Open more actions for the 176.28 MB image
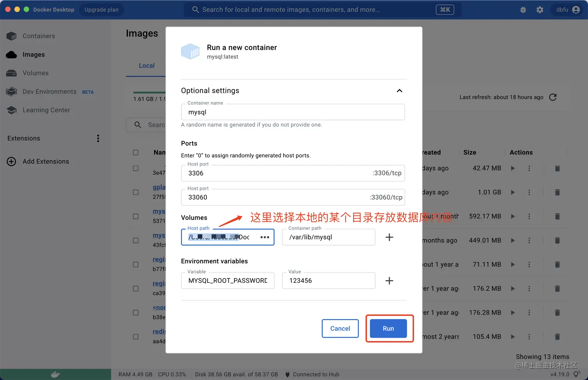This screenshot has height=380, width=588. point(529,313)
